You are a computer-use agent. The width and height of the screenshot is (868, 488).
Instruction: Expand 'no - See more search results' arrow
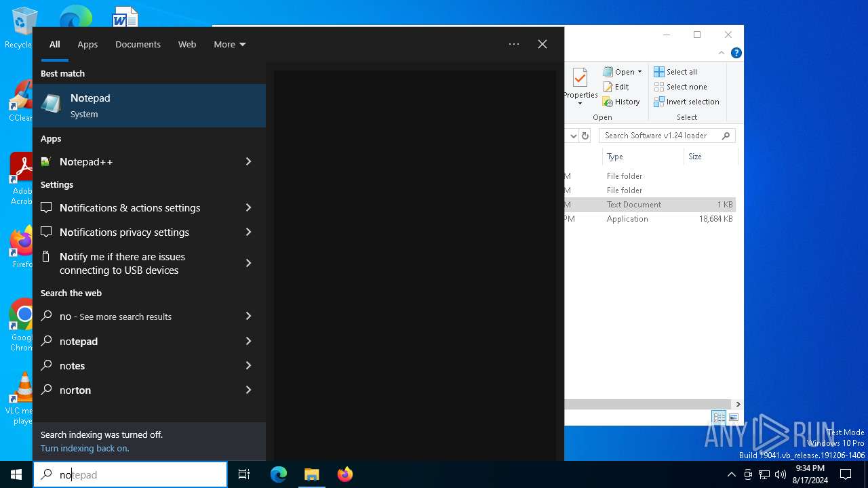tap(248, 316)
